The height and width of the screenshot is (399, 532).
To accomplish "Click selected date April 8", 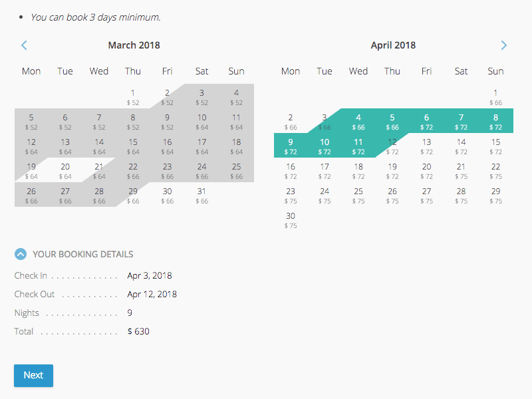I will coord(495,121).
